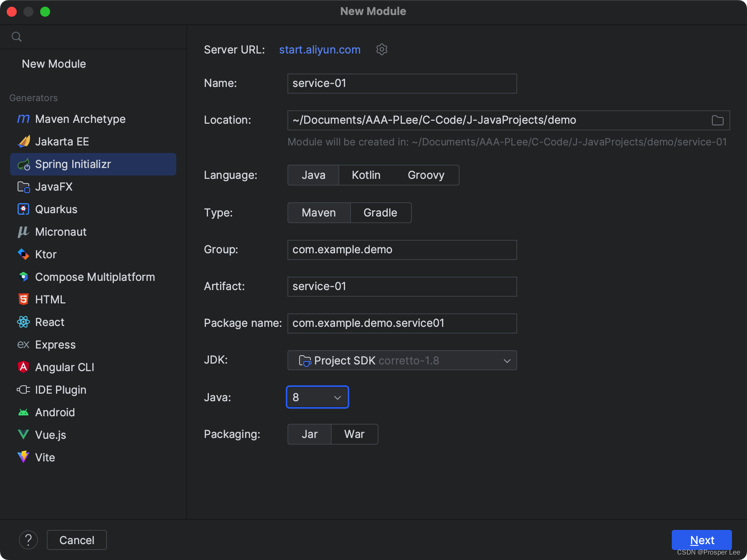The image size is (747, 560).
Task: Click the JavaFX folder icon
Action: point(23,187)
